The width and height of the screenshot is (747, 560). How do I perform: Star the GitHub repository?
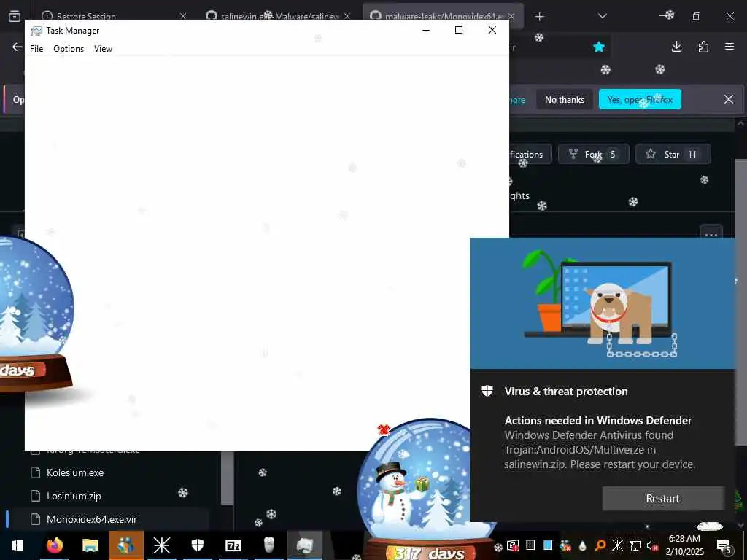pos(673,155)
